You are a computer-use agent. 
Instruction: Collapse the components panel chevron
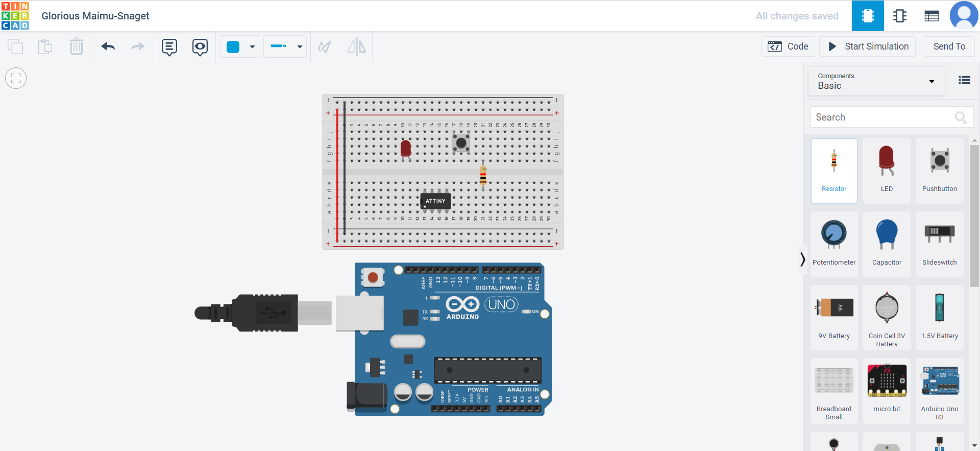point(803,259)
